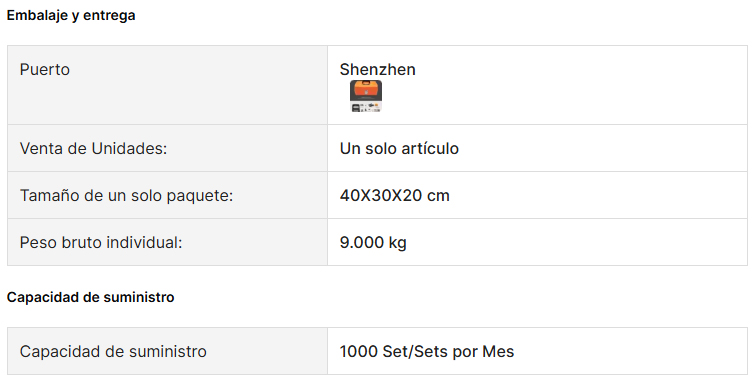Select the Shenzhen port value
The width and height of the screenshot is (755, 382).
[378, 69]
